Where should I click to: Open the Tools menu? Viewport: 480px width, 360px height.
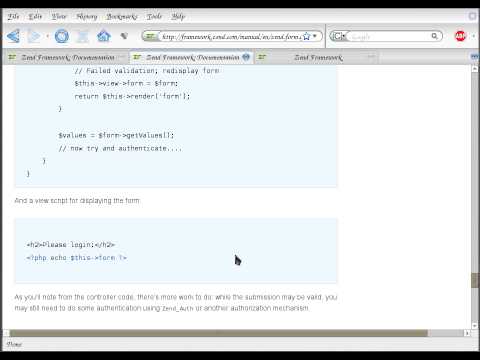[x=154, y=16]
